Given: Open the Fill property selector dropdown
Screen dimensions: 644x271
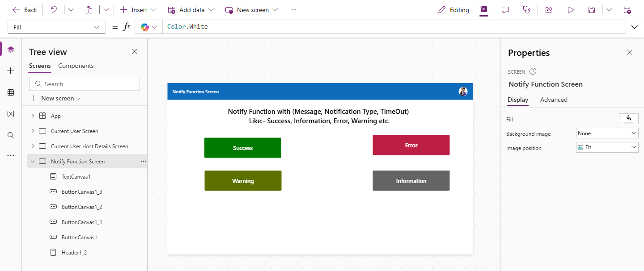Looking at the screenshot, I should point(57,27).
